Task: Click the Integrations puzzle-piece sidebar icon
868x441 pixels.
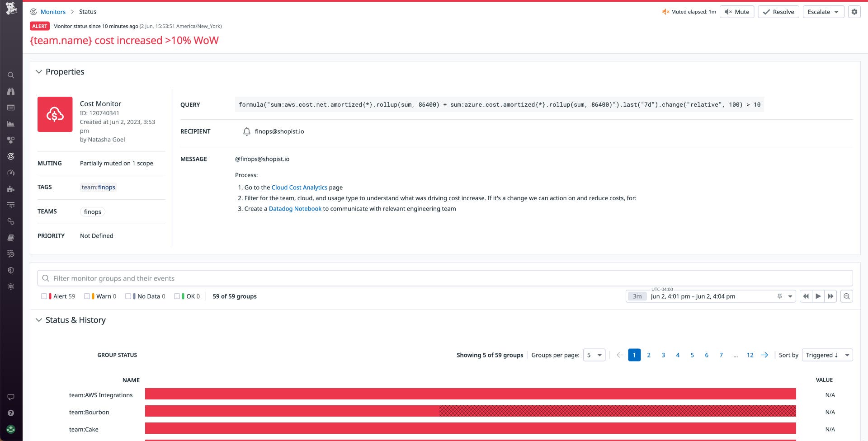Action: pyautogui.click(x=11, y=189)
